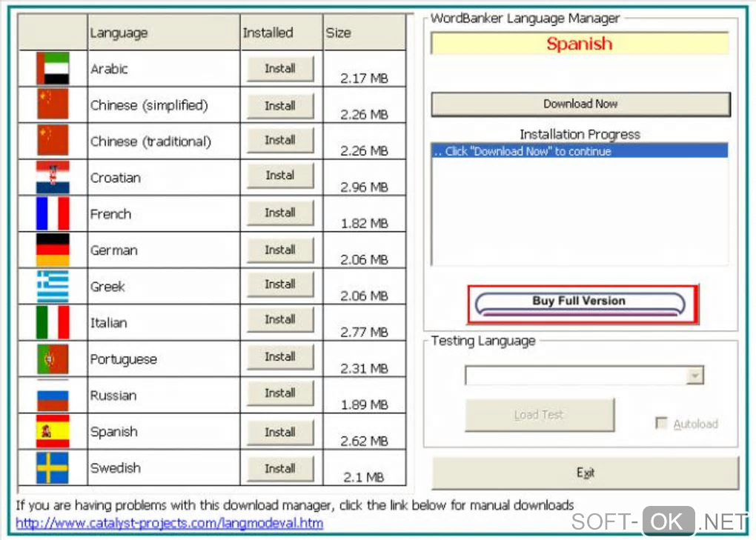
Task: Click the Spanish flag icon
Action: click(53, 431)
